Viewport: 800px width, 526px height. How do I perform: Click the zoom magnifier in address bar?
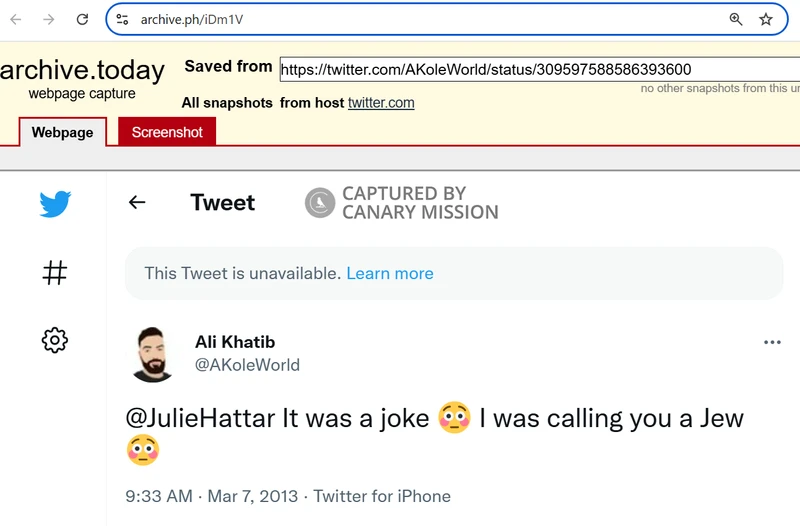[735, 19]
